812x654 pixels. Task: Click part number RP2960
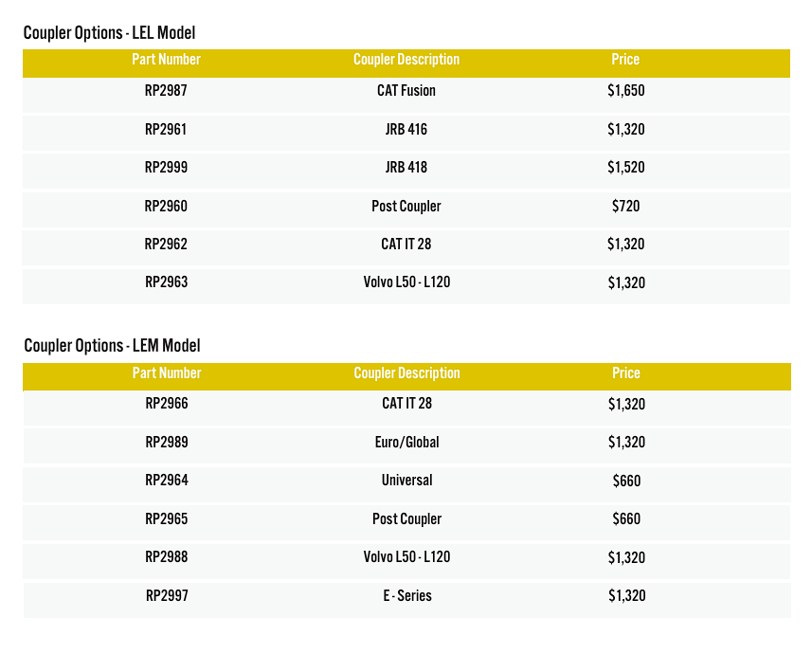(166, 206)
